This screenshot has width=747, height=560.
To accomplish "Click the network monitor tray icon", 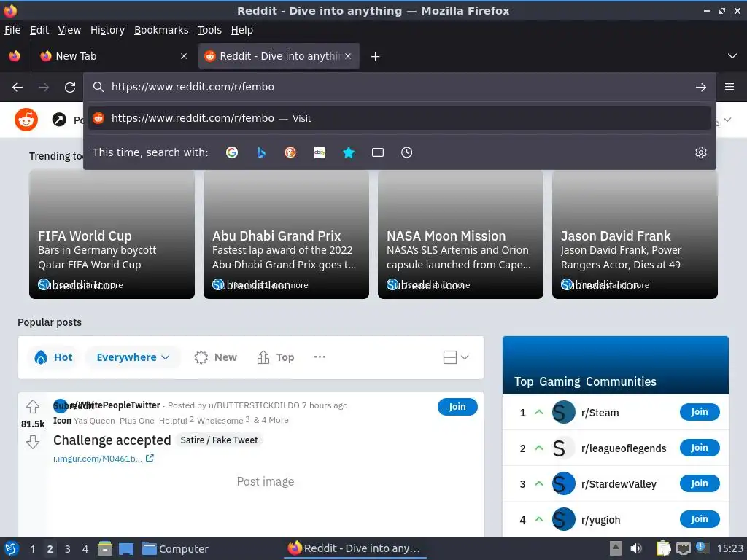I will pos(683,548).
